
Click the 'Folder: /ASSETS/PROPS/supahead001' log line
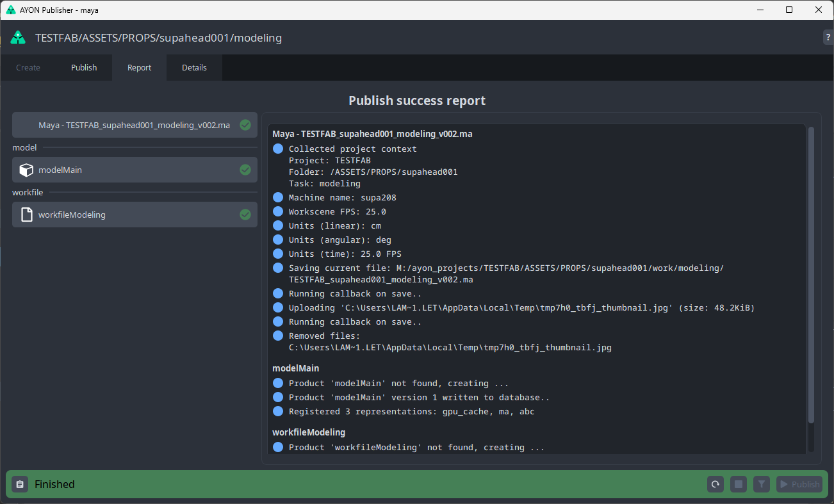tap(373, 172)
